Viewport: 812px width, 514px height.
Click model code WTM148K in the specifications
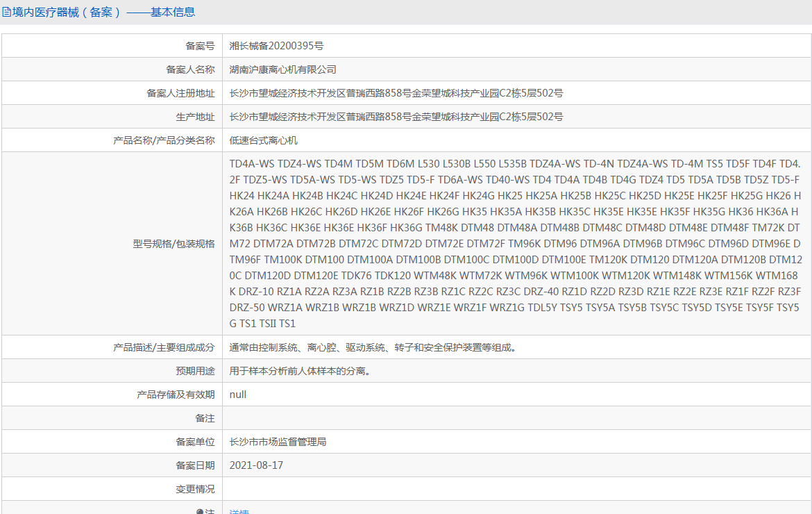(x=677, y=276)
